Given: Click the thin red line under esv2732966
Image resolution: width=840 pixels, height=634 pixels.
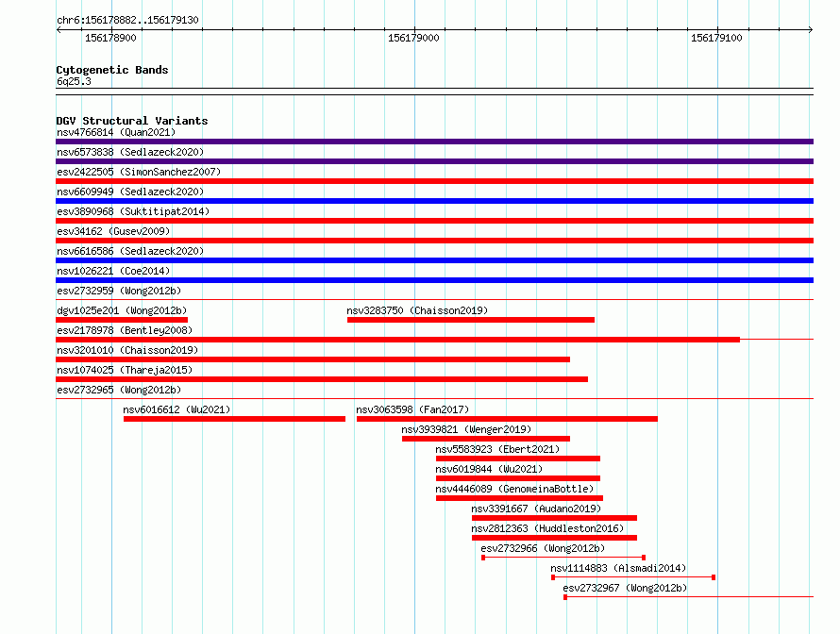Looking at the screenshot, I should click(563, 558).
